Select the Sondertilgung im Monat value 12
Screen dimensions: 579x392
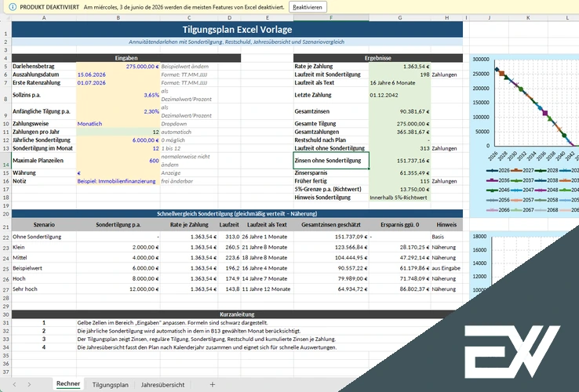point(118,148)
